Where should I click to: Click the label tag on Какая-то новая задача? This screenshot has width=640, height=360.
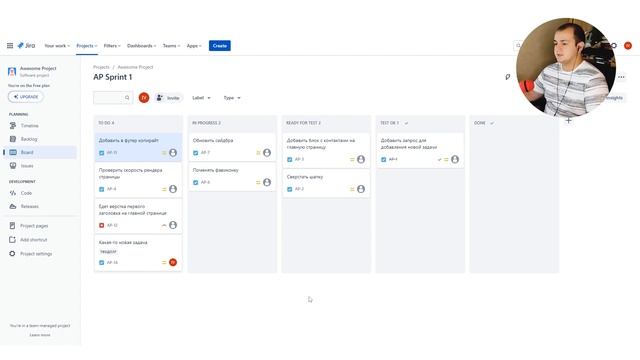coord(108,251)
